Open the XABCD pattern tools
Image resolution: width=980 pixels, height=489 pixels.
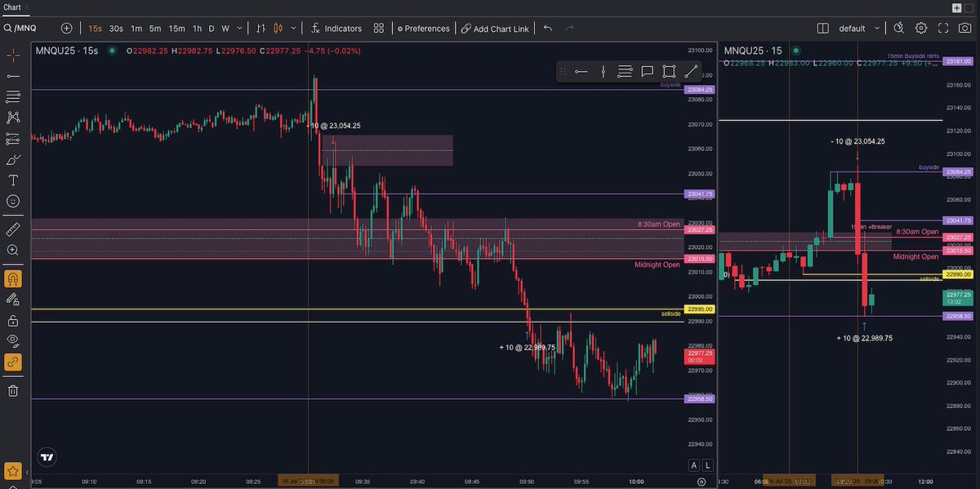13,118
